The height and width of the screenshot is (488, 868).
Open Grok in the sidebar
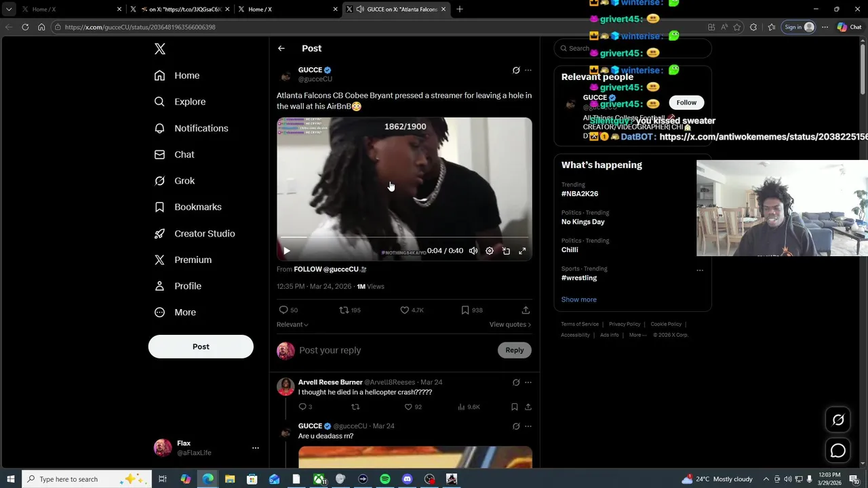174,181
